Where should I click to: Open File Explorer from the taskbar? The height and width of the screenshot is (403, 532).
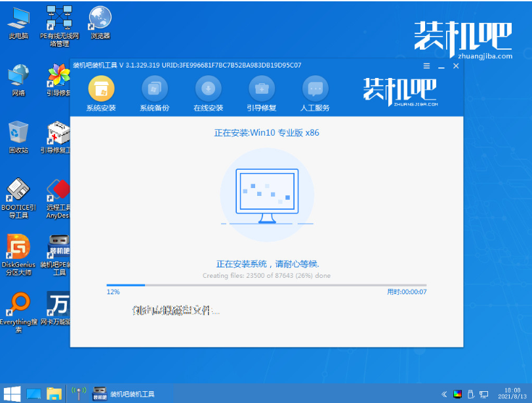click(x=54, y=394)
